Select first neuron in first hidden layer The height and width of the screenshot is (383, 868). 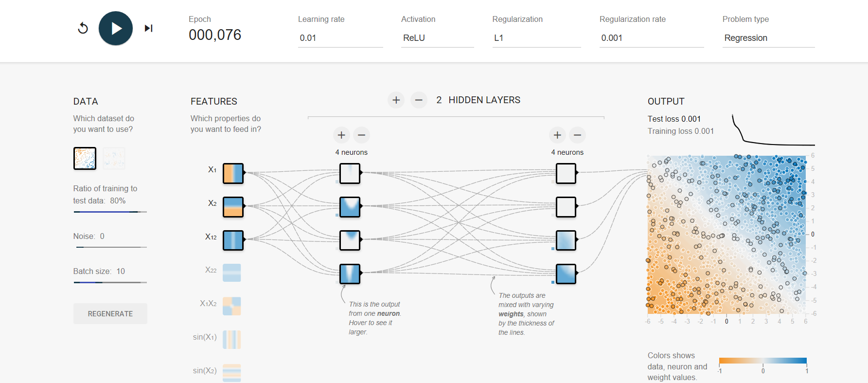click(x=350, y=173)
